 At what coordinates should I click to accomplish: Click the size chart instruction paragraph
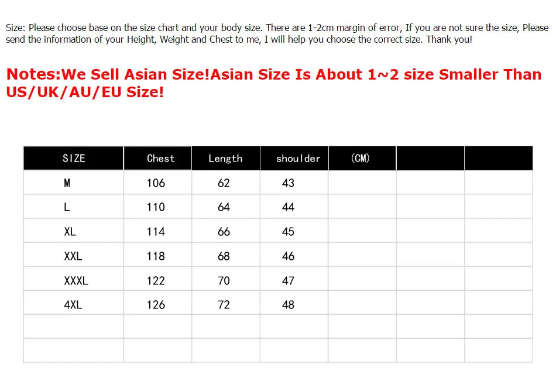[277, 33]
